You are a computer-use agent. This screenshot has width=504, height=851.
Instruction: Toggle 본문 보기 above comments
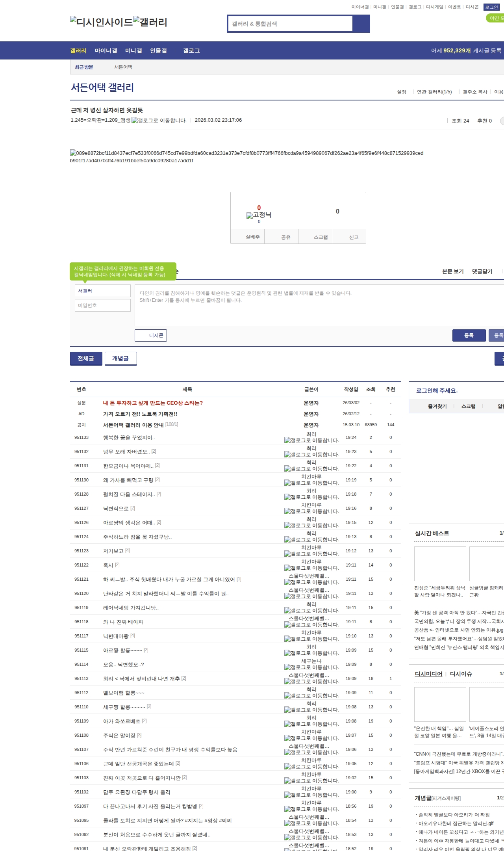tap(453, 271)
